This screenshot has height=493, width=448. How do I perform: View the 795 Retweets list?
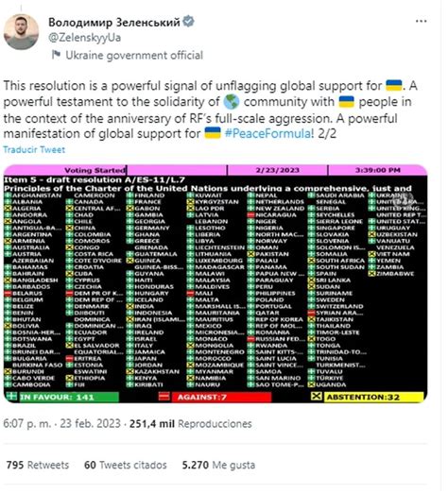(x=38, y=465)
